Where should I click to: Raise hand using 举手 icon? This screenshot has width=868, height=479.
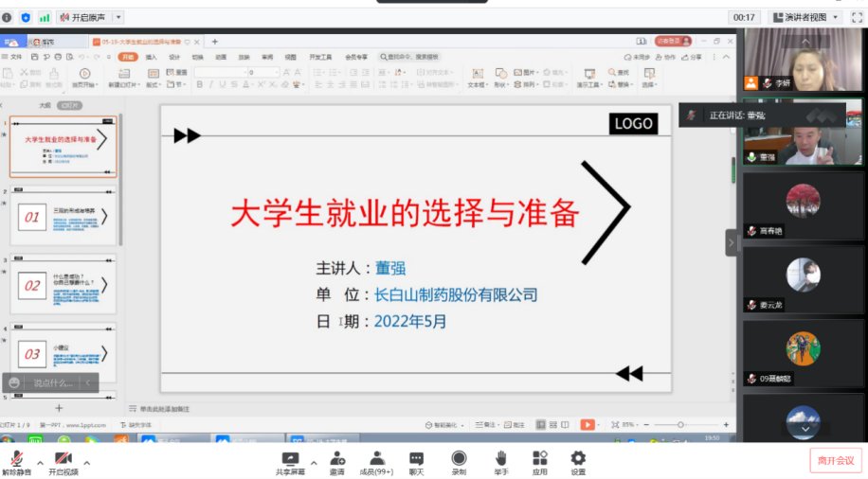point(500,461)
